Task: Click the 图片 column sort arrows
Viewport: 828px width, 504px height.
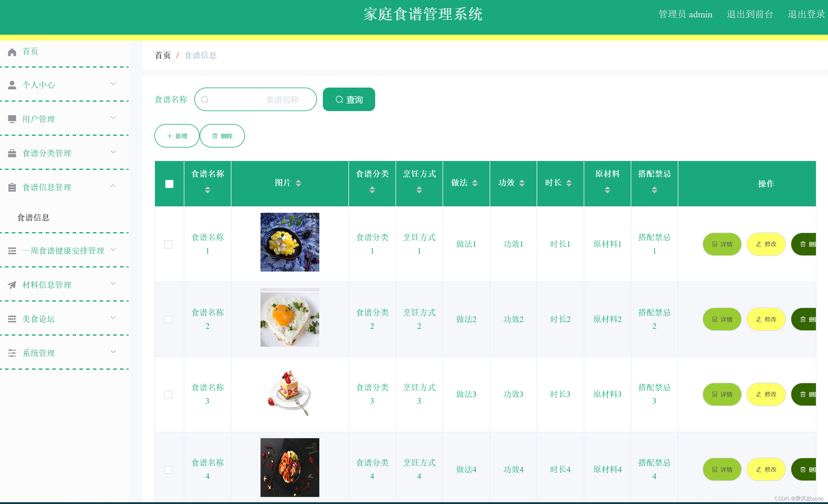Action: [x=298, y=183]
